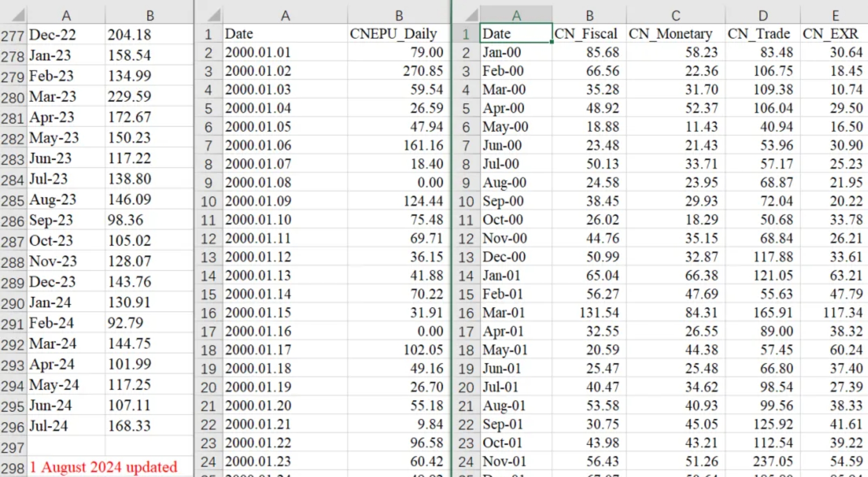Screen dimensions: 868x477
Task: Select row header 298
Action: [12, 468]
